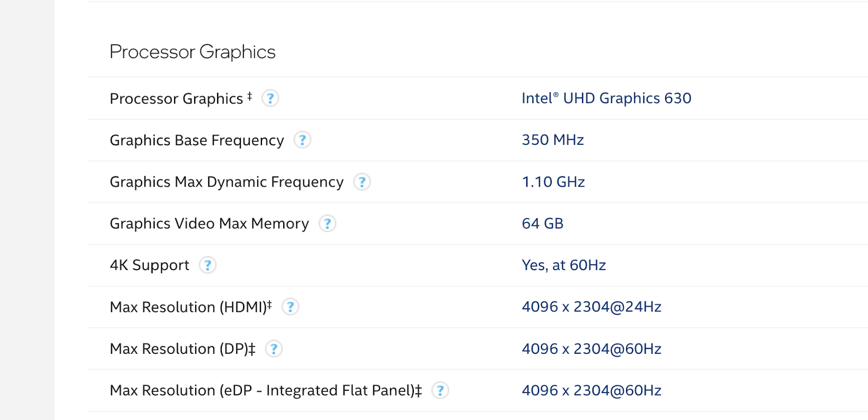Click the 350 MHz value
This screenshot has width=868, height=420.
(x=552, y=140)
